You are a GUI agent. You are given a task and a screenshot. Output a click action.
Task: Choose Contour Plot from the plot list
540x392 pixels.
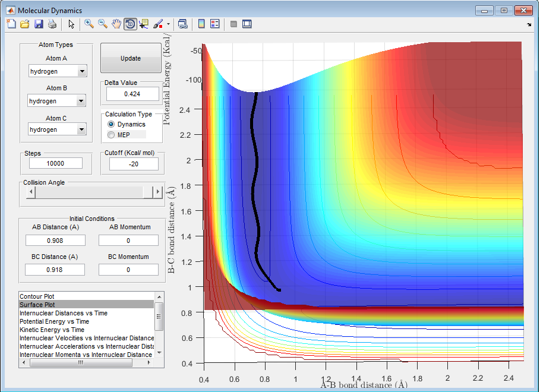(x=38, y=296)
